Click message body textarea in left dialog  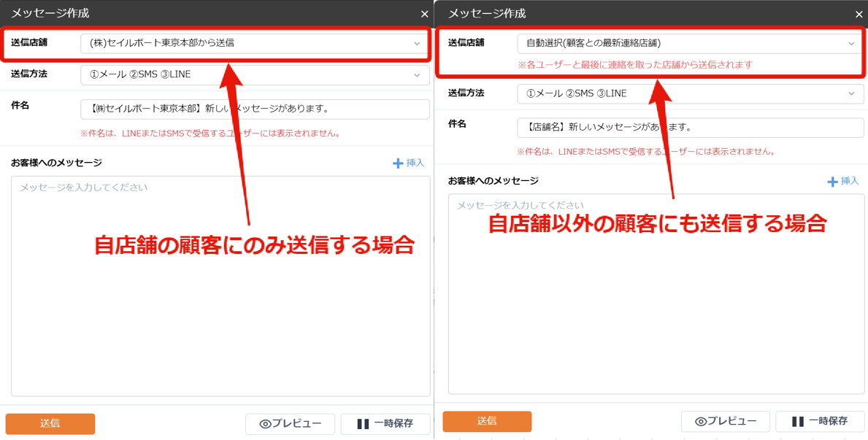tap(220, 286)
